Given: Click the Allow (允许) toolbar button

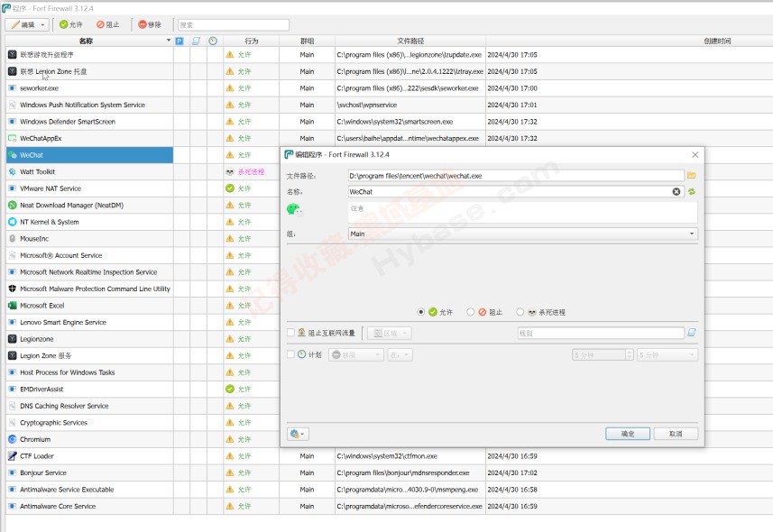Looking at the screenshot, I should click(70, 24).
